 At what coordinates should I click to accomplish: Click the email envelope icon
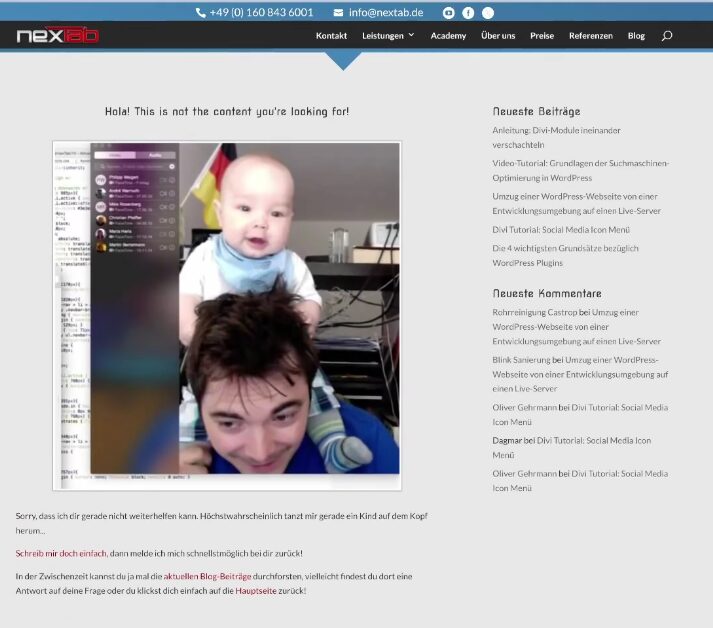pyautogui.click(x=338, y=13)
